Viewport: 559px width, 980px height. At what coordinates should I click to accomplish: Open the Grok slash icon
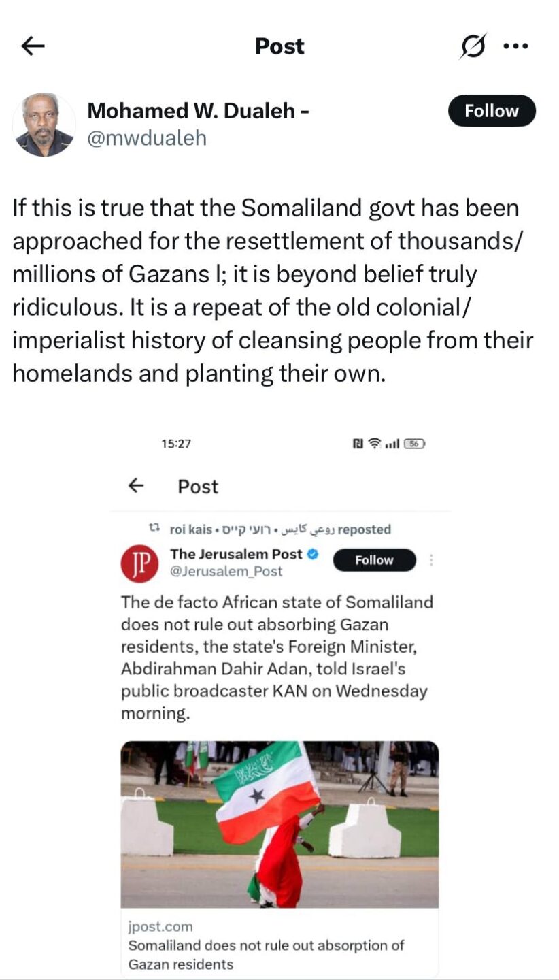point(473,46)
